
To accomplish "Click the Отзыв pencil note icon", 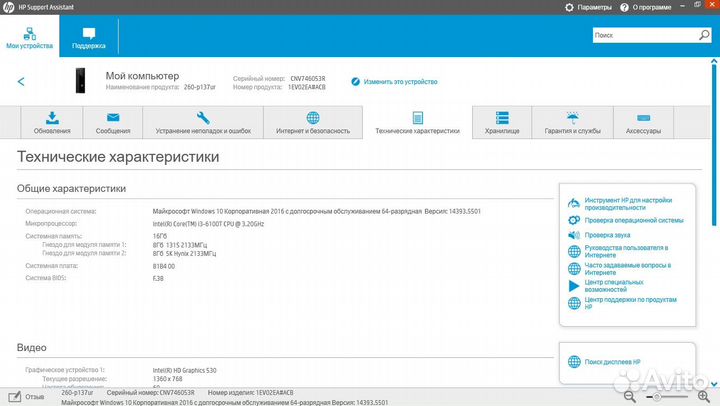I will coord(15,396).
